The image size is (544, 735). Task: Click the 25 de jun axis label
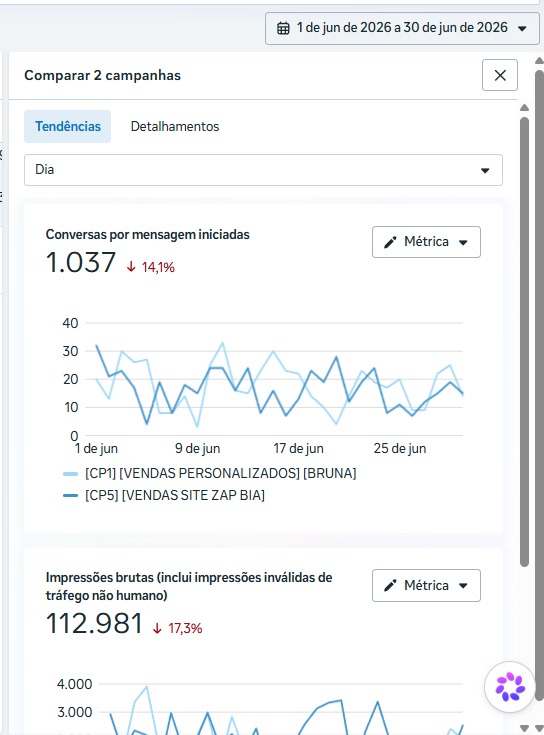[x=400, y=449]
